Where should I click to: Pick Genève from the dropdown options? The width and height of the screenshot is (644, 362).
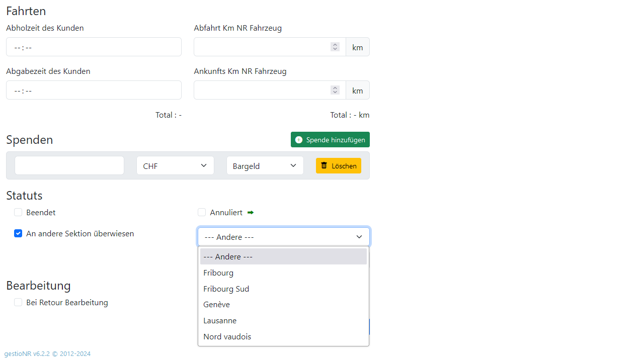coord(216,305)
